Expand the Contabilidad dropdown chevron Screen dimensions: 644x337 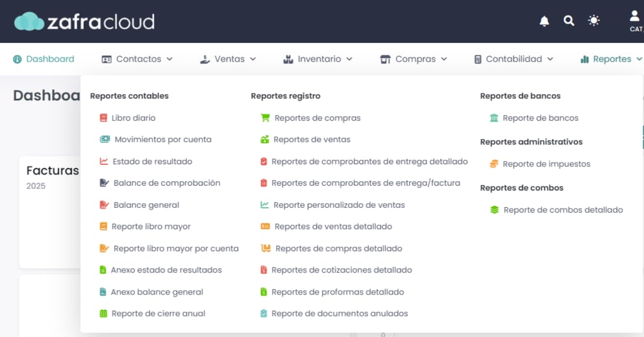point(551,59)
